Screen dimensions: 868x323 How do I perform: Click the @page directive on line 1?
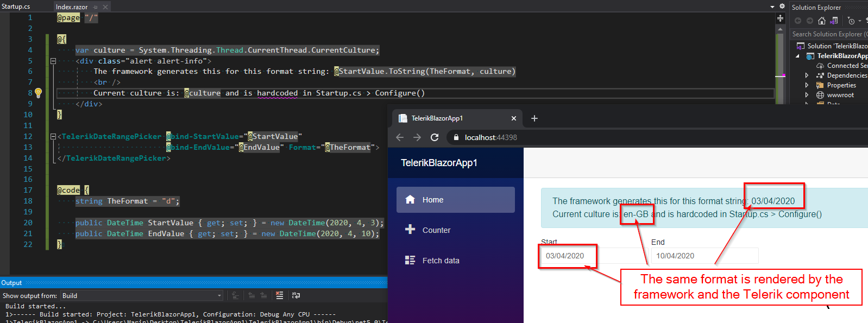point(68,17)
